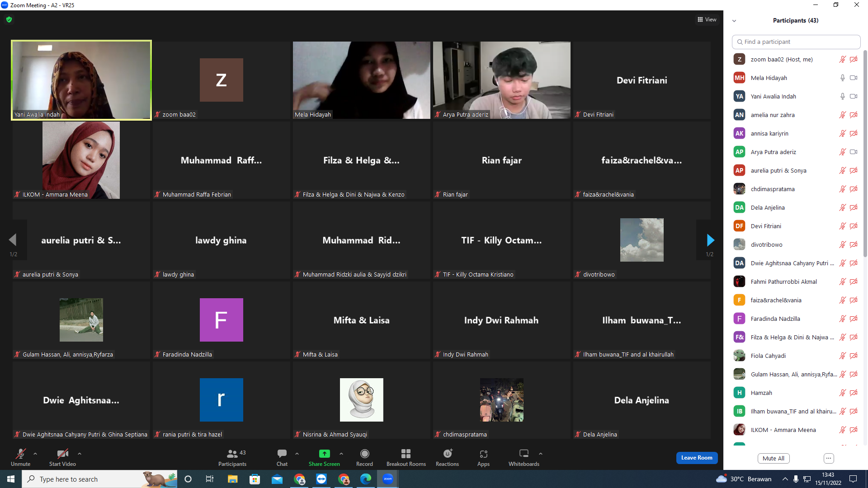The height and width of the screenshot is (488, 868).
Task: Click the Mute All button
Action: 774,458
